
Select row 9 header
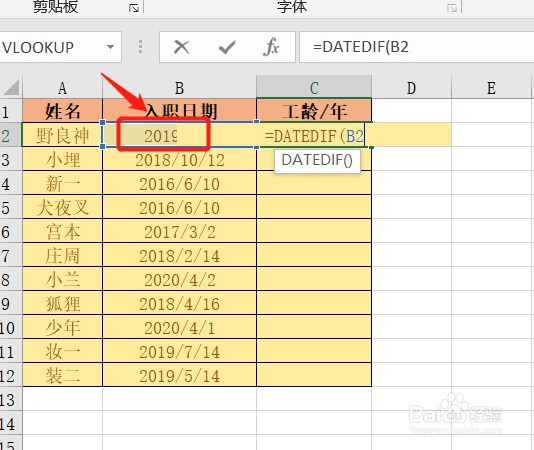(x=11, y=304)
